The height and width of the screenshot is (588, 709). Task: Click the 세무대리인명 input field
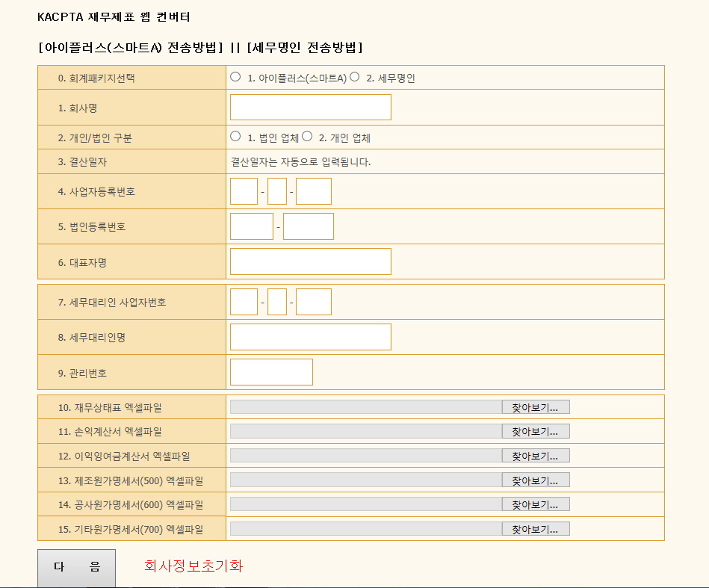tap(311, 337)
